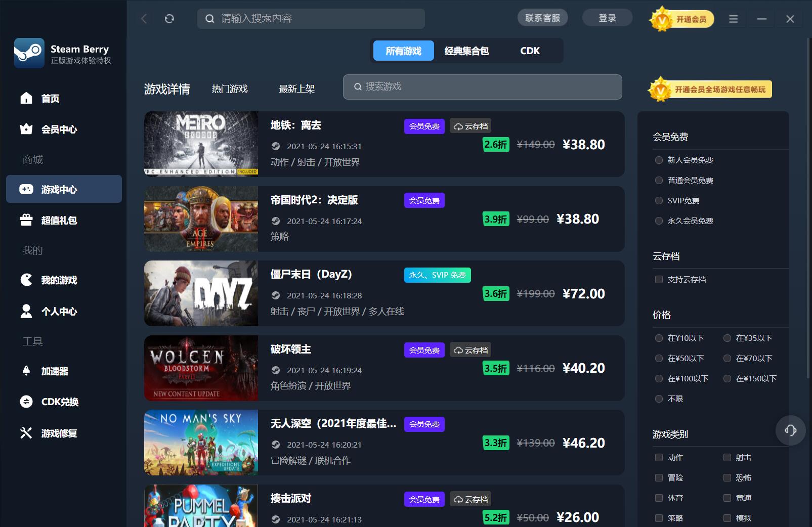This screenshot has height=527, width=812.
Task: Click 云存档 cloud badge on 破坏领主
Action: 471,350
